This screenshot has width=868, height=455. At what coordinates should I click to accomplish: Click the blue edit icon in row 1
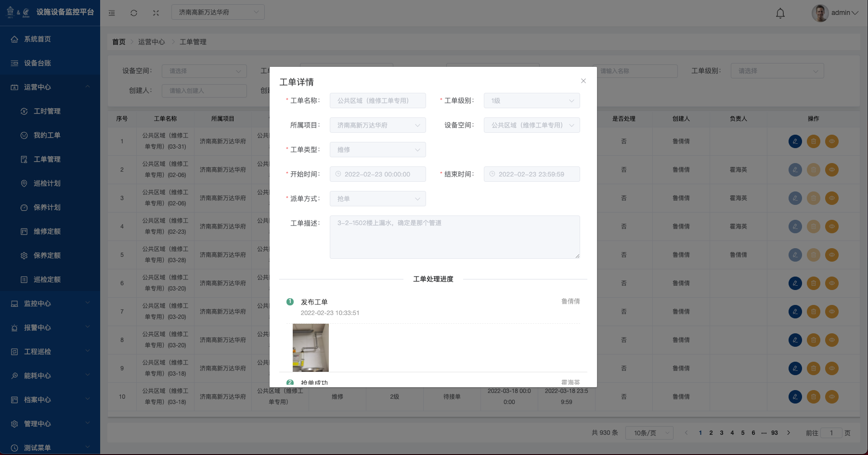pyautogui.click(x=795, y=141)
